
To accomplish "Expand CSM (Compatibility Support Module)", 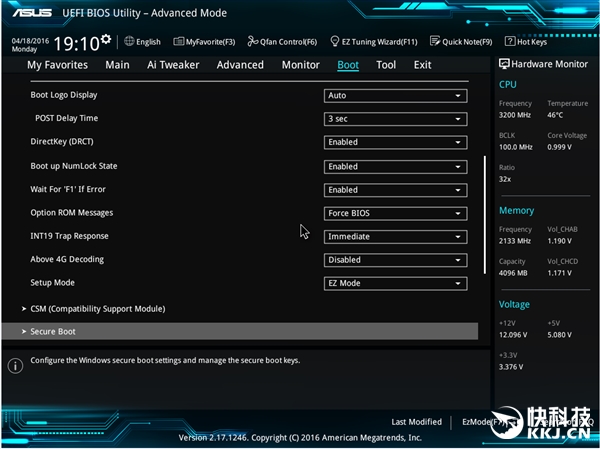I will [97, 309].
